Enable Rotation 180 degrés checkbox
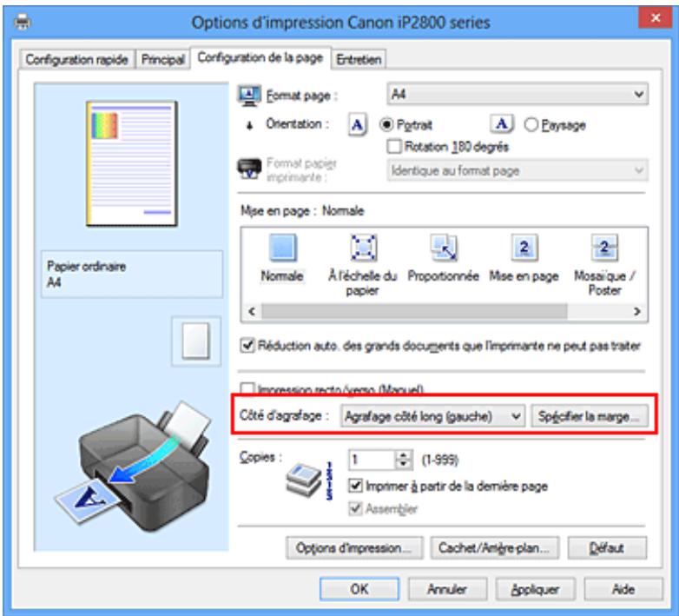The image size is (679, 616). (394, 147)
